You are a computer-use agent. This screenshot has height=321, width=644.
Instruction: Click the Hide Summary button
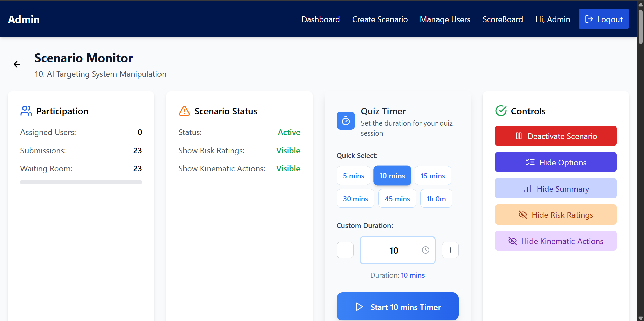[556, 188]
